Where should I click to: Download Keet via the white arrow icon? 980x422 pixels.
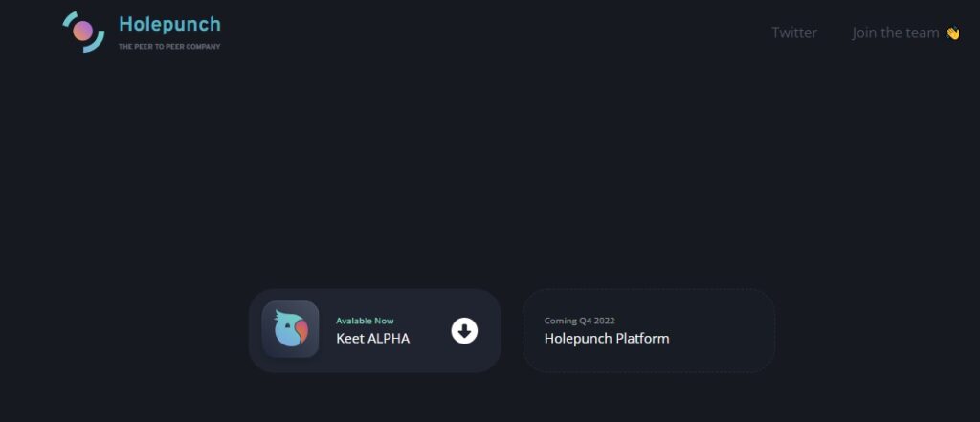tap(464, 331)
